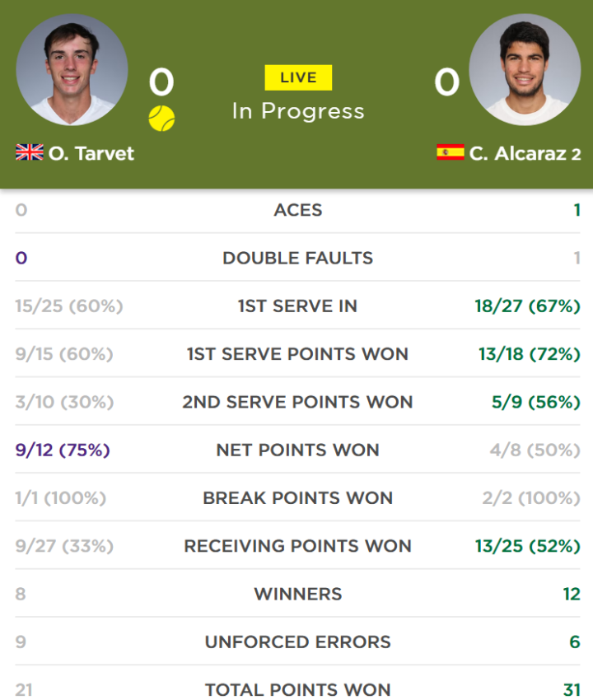Click Alcaraz's 13/25 (52%) receiving points value
Viewport: 593px width, 700px height.
point(527,546)
